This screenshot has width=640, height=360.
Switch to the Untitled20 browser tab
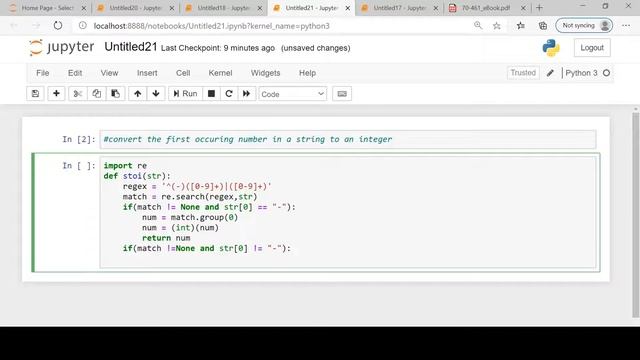click(x=135, y=8)
